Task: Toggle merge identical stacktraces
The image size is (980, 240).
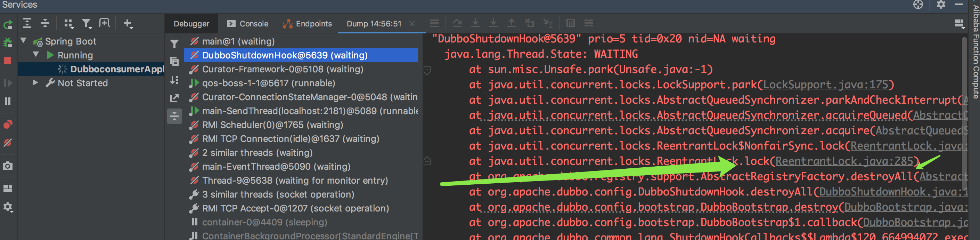Action: click(174, 116)
